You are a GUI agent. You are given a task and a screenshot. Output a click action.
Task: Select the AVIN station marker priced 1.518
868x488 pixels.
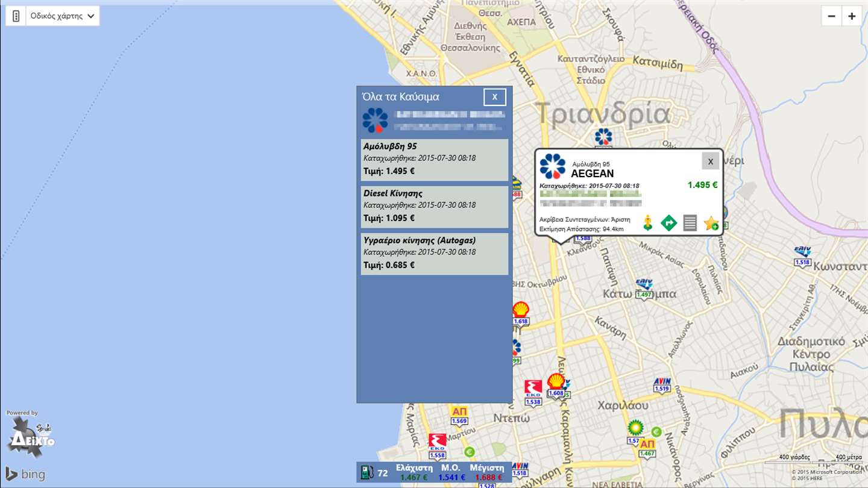point(519,469)
